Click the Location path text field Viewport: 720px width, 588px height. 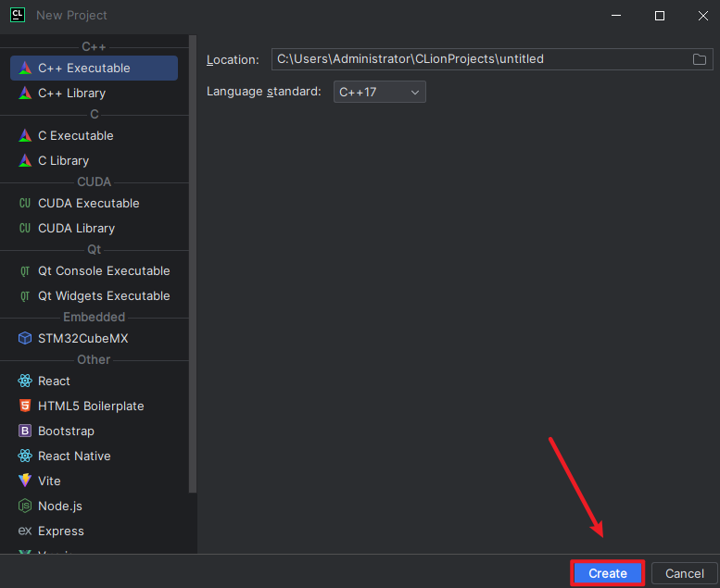click(x=480, y=59)
